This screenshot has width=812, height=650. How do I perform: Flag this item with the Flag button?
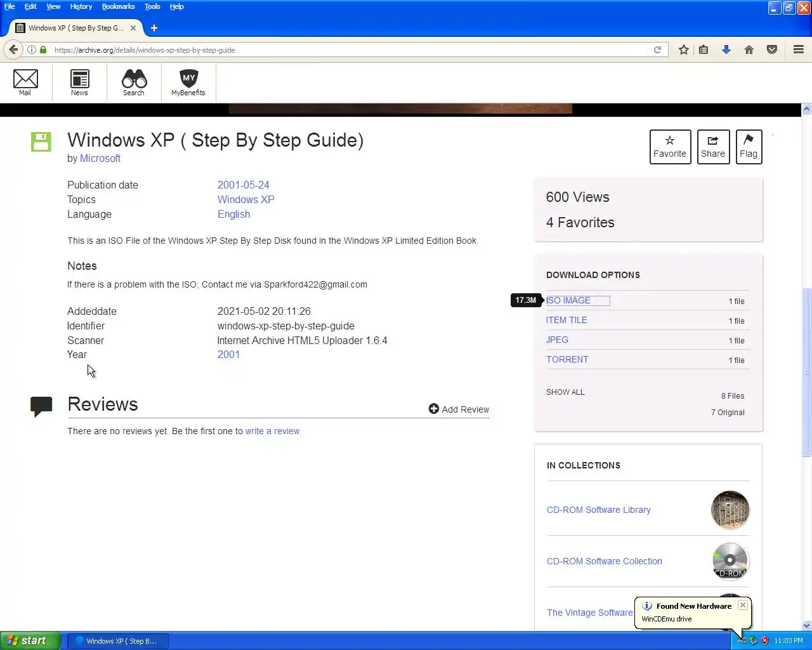pyautogui.click(x=749, y=147)
